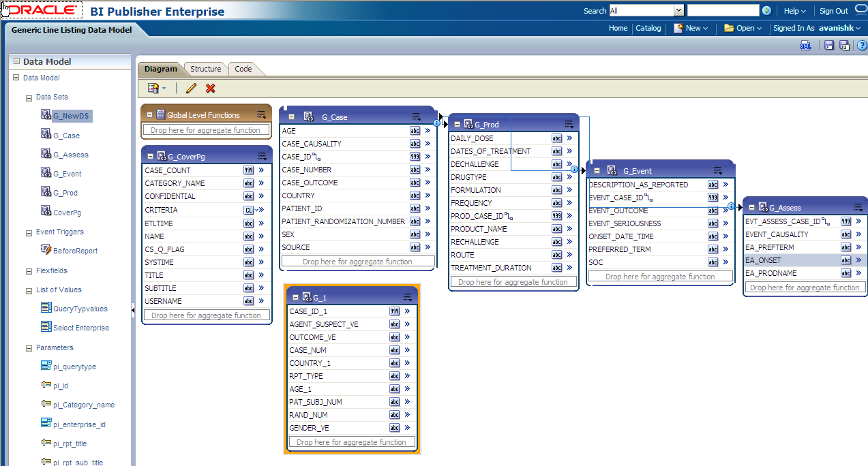The width and height of the screenshot is (868, 466).
Task: Open G_1 group menu icon
Action: [x=407, y=297]
